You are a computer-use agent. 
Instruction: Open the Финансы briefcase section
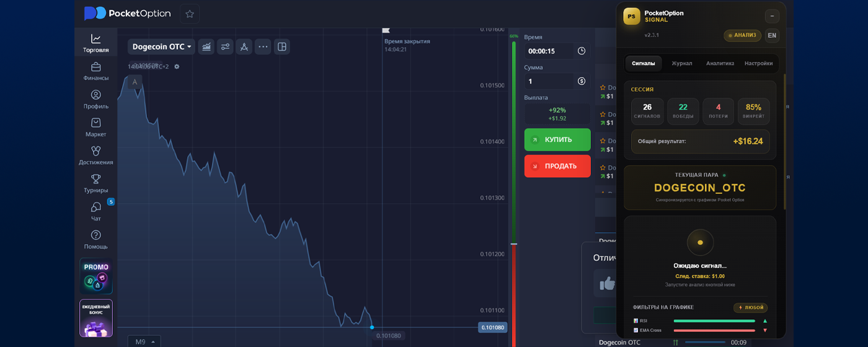tap(95, 71)
